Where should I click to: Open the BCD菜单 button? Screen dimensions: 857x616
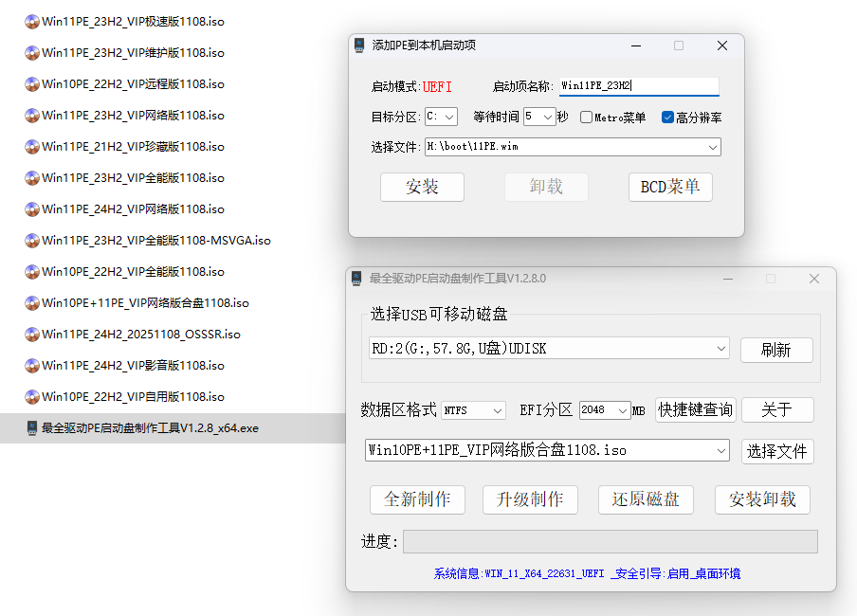(x=670, y=188)
